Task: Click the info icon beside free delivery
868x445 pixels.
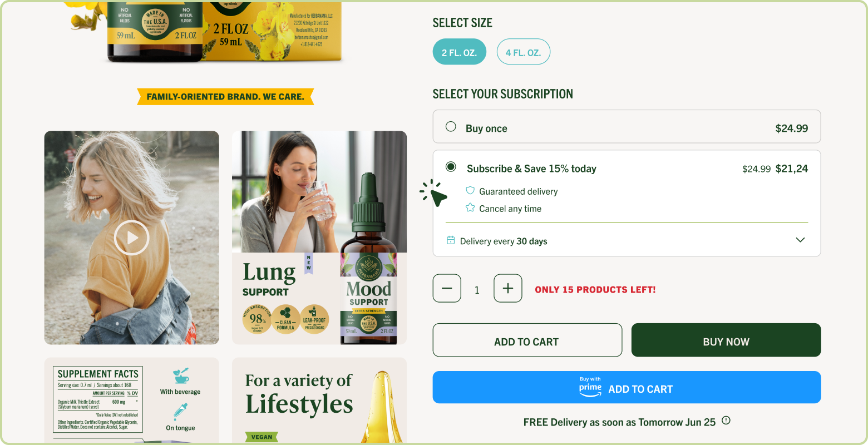Action: pos(726,421)
